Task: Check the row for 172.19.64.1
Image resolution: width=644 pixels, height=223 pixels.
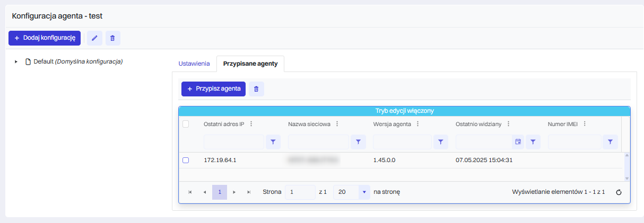Action: pyautogui.click(x=186, y=160)
